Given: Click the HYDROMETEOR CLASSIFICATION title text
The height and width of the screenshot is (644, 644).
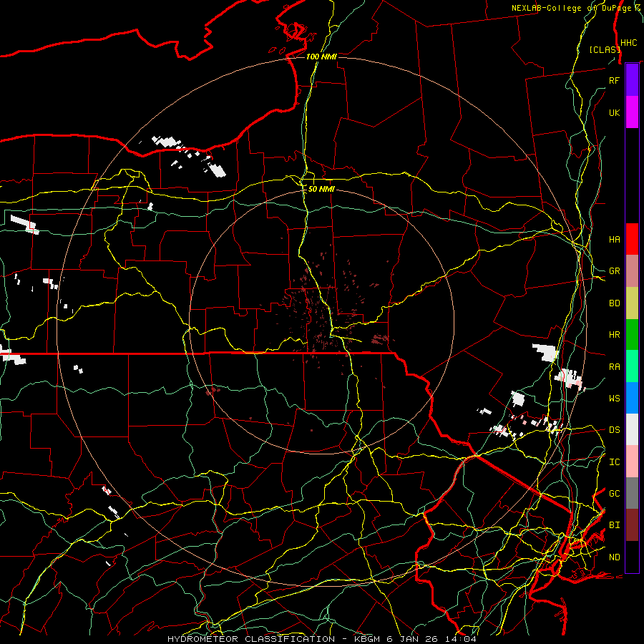Looking at the screenshot, I should 251,639.
